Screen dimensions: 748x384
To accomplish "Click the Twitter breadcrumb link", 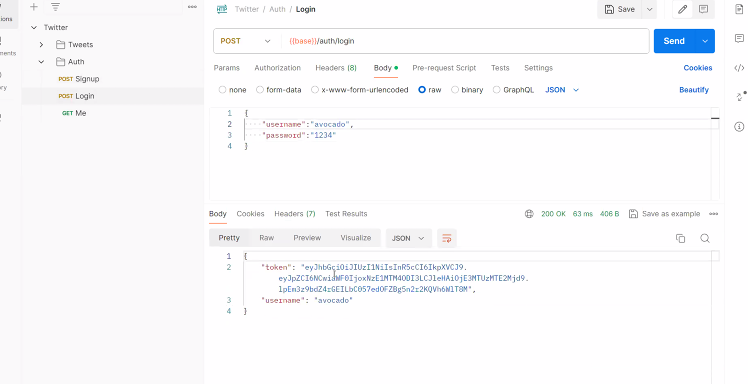I will (247, 9).
